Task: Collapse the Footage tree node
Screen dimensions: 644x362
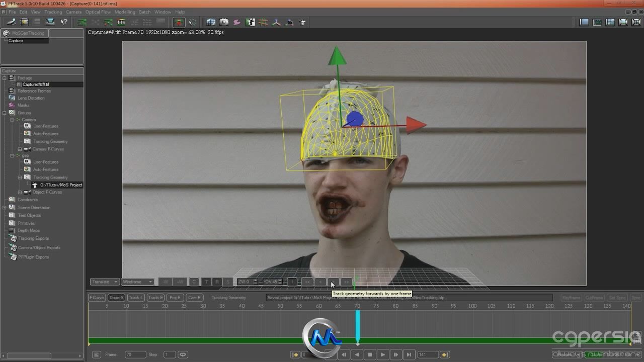Action: click(5, 78)
